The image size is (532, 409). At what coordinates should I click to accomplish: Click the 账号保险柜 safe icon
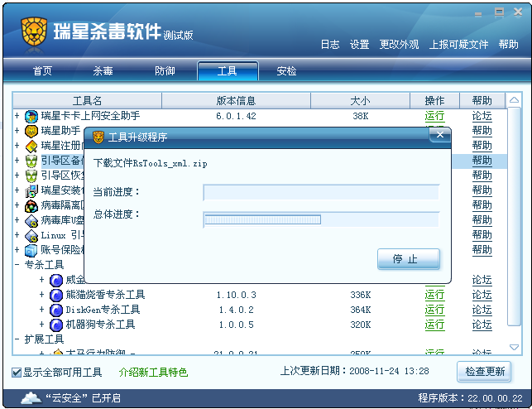(31, 251)
